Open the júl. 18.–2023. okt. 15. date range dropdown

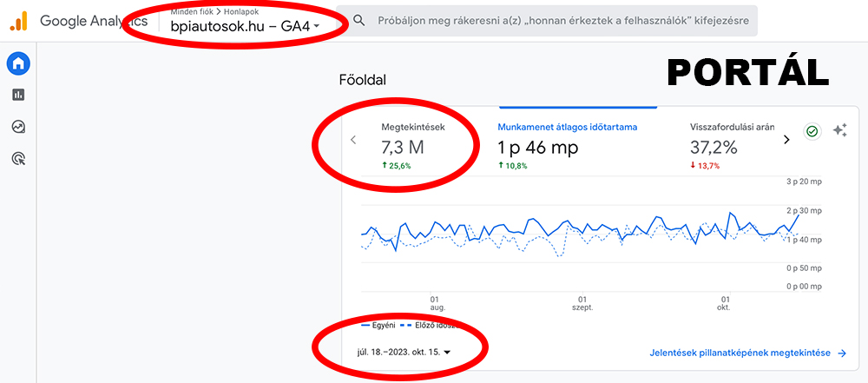pyautogui.click(x=404, y=352)
